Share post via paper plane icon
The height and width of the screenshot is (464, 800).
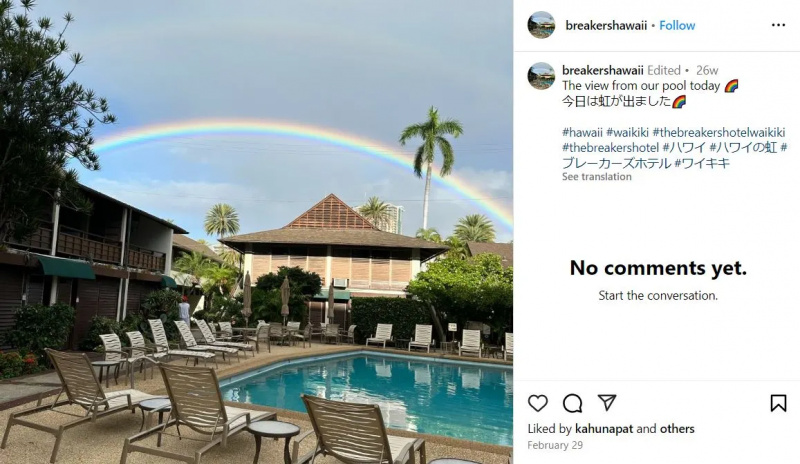click(607, 403)
